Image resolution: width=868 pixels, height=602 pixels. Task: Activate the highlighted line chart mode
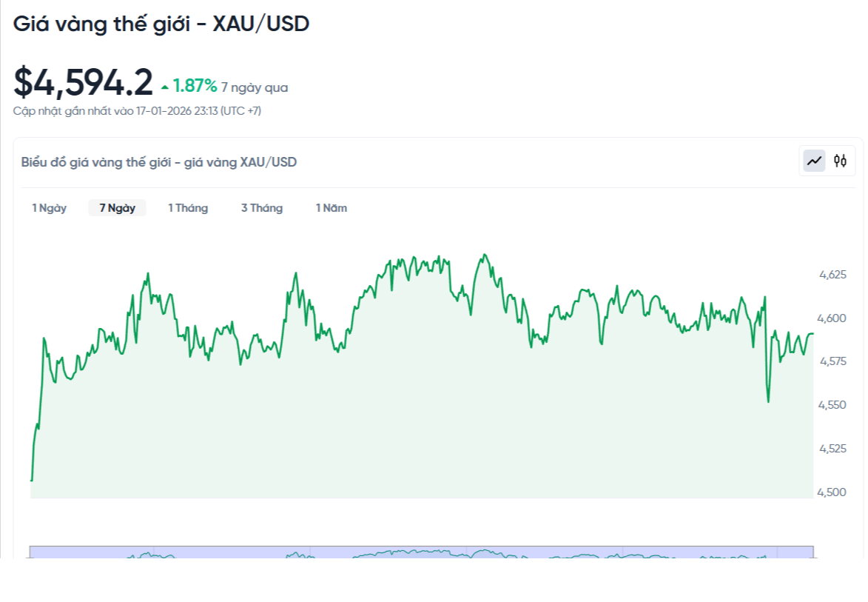[815, 160]
